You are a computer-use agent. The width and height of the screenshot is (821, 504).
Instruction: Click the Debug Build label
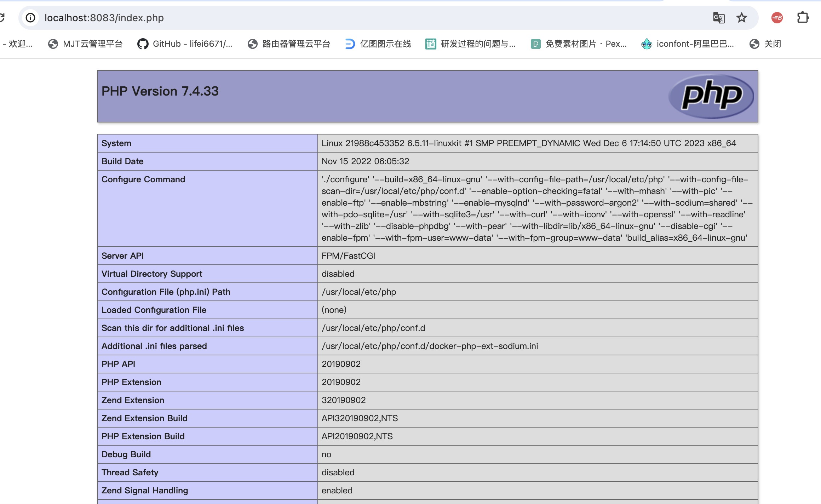[x=126, y=454]
